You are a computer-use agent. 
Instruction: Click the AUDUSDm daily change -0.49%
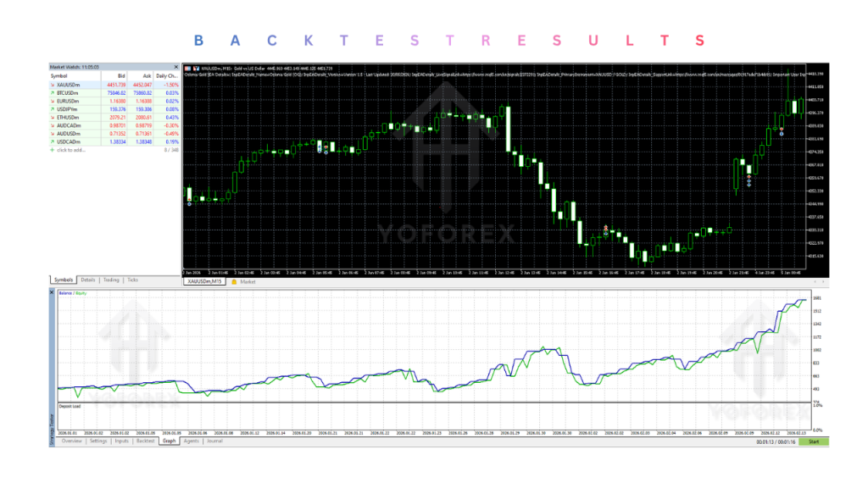tap(171, 134)
